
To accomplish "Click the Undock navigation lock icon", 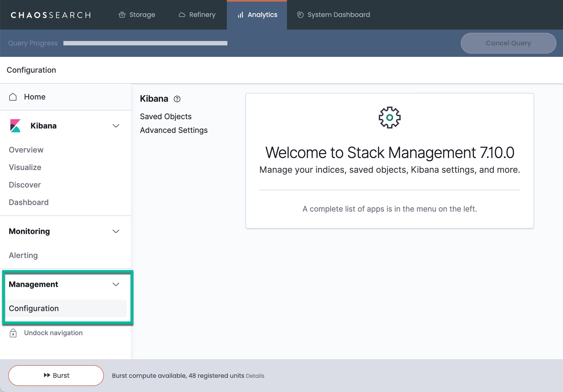I will pyautogui.click(x=13, y=333).
